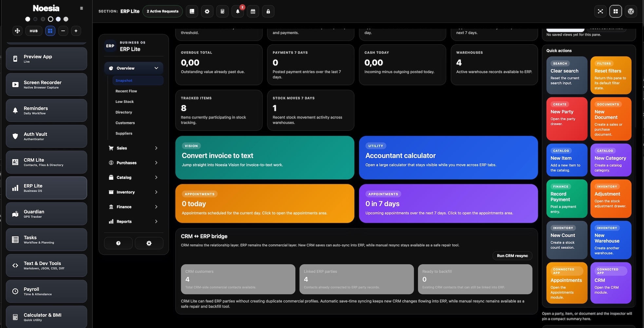Open settings gear in the top toolbar
644x328 pixels.
207,11
